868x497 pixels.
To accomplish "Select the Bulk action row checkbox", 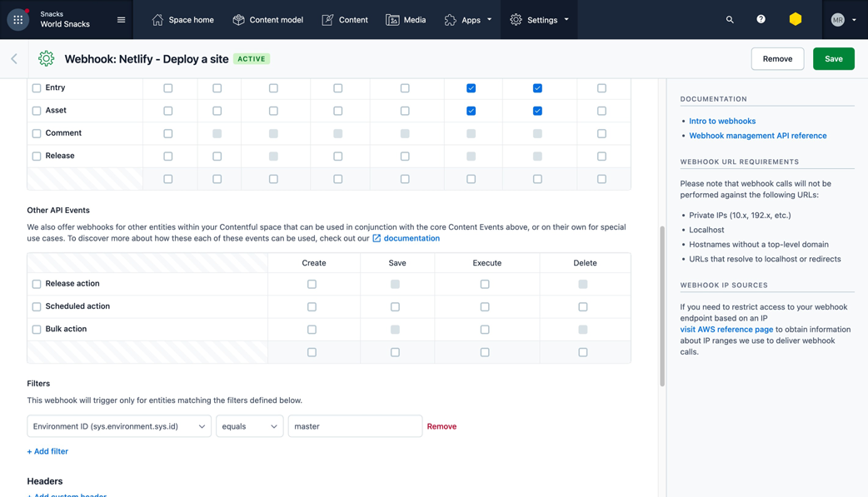I will [x=37, y=330].
